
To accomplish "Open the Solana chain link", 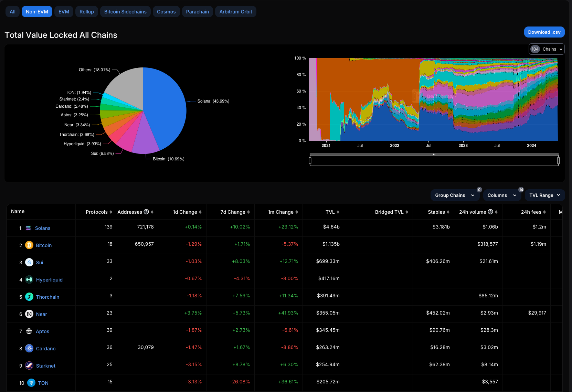I will click(x=43, y=228).
